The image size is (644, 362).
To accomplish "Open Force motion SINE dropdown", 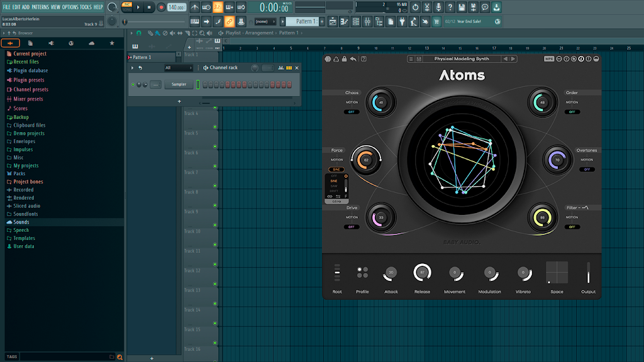I will pos(336,169).
